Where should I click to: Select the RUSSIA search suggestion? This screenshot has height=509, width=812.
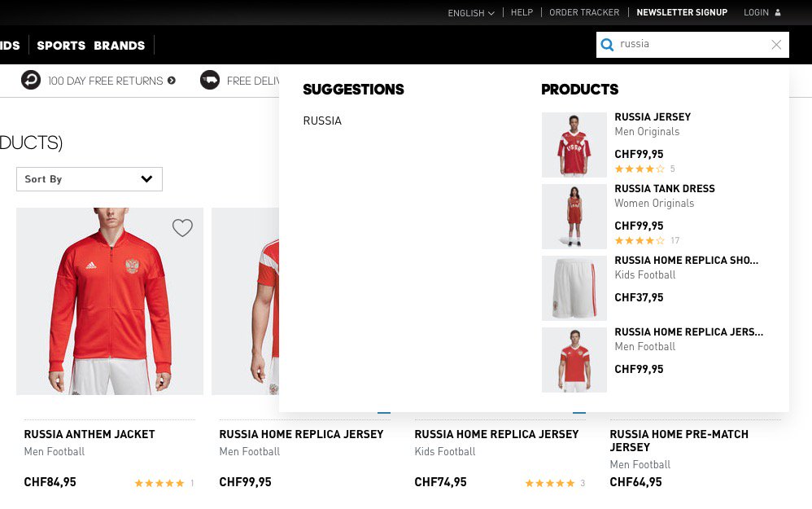tap(322, 121)
